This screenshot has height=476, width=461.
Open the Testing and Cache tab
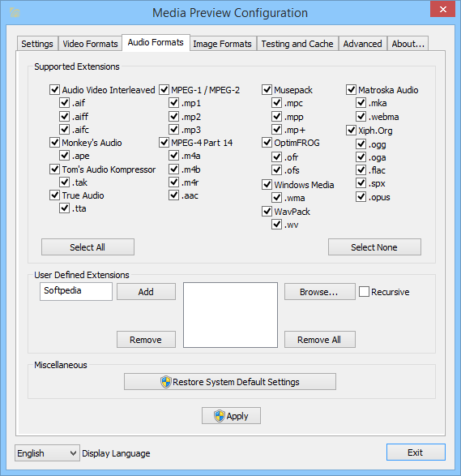coord(297,44)
